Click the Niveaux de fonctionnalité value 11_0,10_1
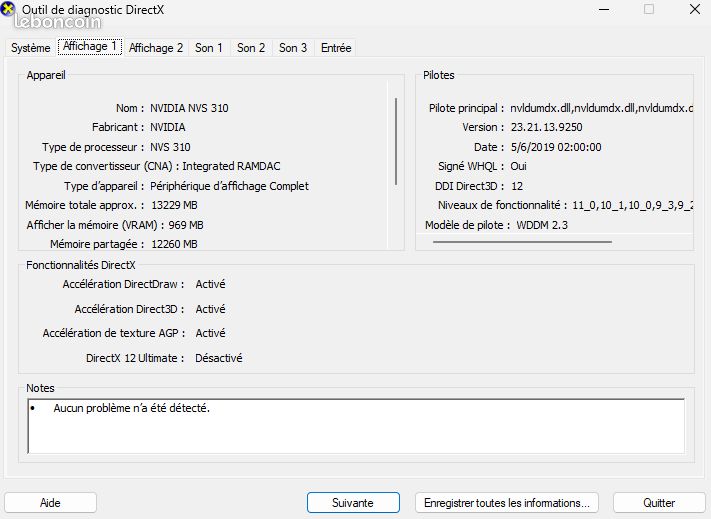 tap(633, 205)
